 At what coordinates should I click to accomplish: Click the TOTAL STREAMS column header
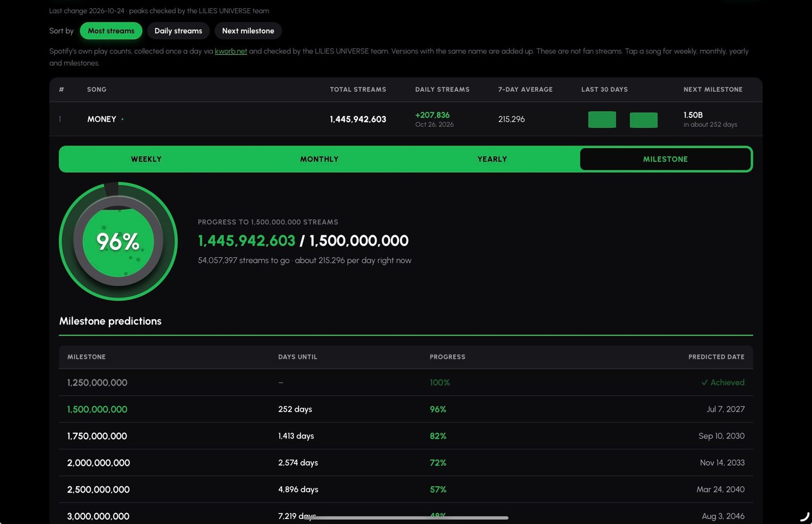[358, 89]
